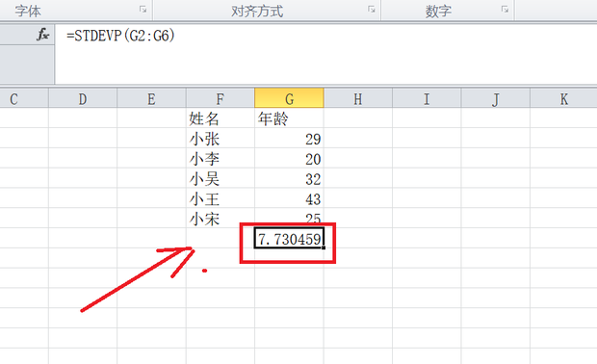Open the 对齐方式 group dialog launcher
The width and height of the screenshot is (597, 364).
(372, 9)
